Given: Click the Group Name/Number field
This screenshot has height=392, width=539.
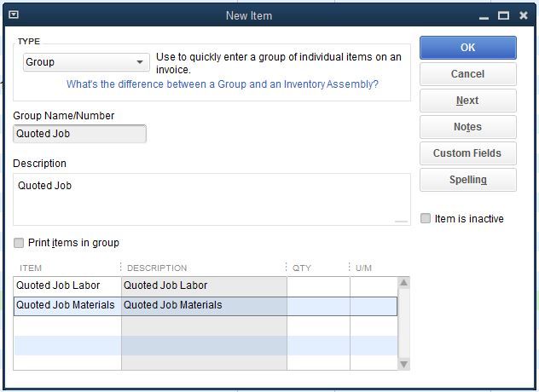Looking at the screenshot, I should [x=80, y=134].
